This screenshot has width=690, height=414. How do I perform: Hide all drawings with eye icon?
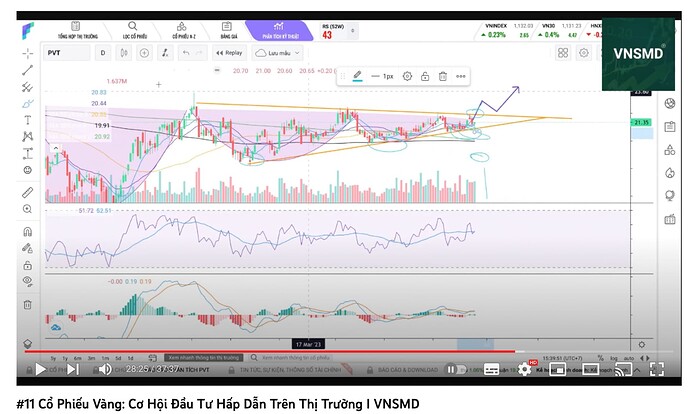click(x=28, y=282)
